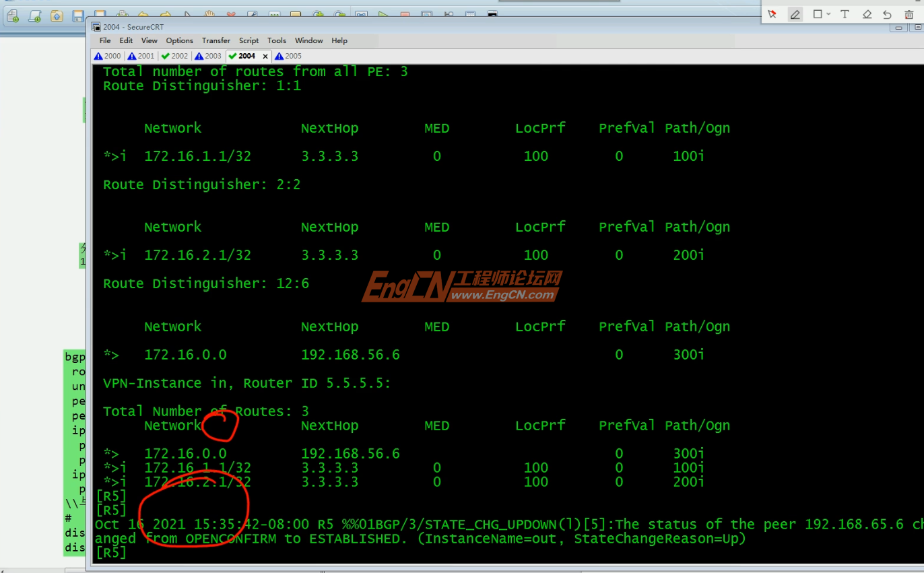Viewport: 924px width, 573px height.
Task: Select the pointer cursor annotation tool
Action: (x=772, y=14)
